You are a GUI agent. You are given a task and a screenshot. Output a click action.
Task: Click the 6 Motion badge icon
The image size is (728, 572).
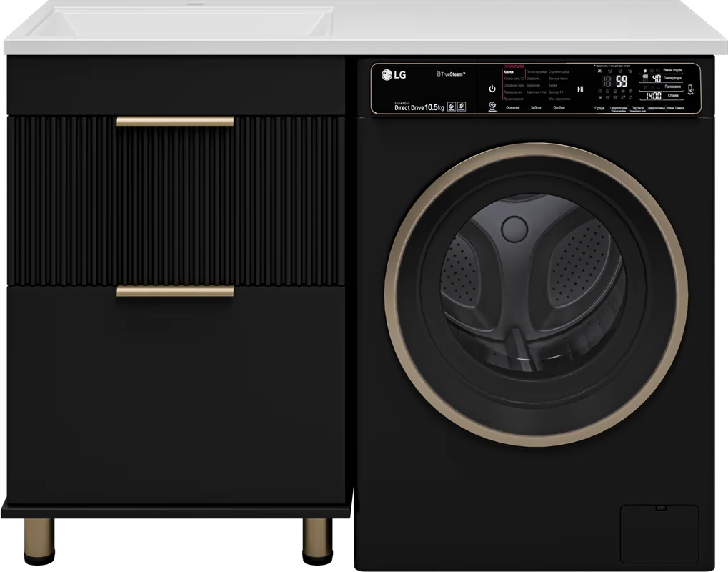pyautogui.click(x=452, y=107)
